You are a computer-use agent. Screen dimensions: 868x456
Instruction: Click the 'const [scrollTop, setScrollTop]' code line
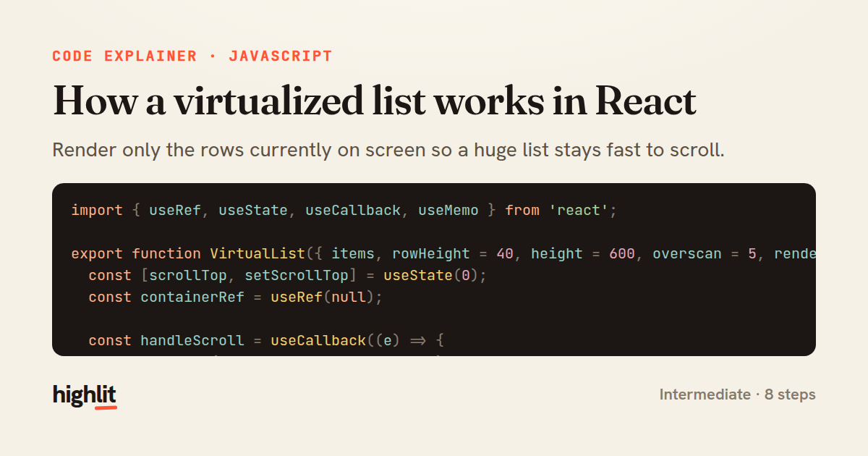(288, 276)
